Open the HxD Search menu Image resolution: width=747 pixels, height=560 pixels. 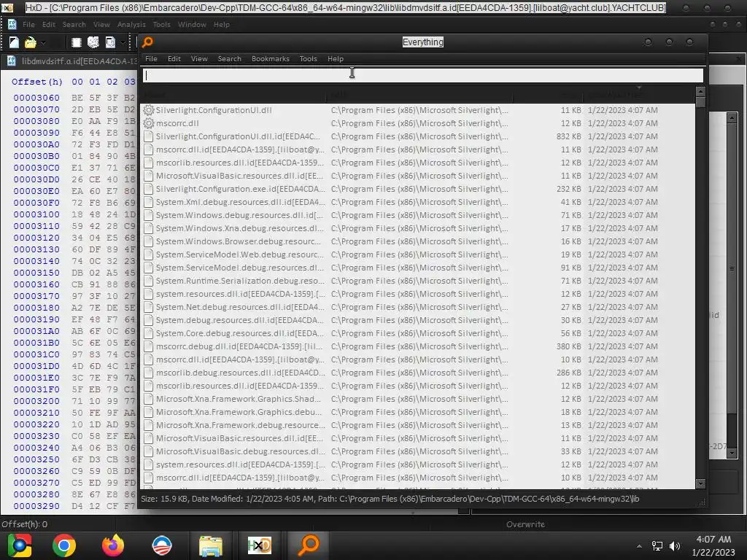74,24
